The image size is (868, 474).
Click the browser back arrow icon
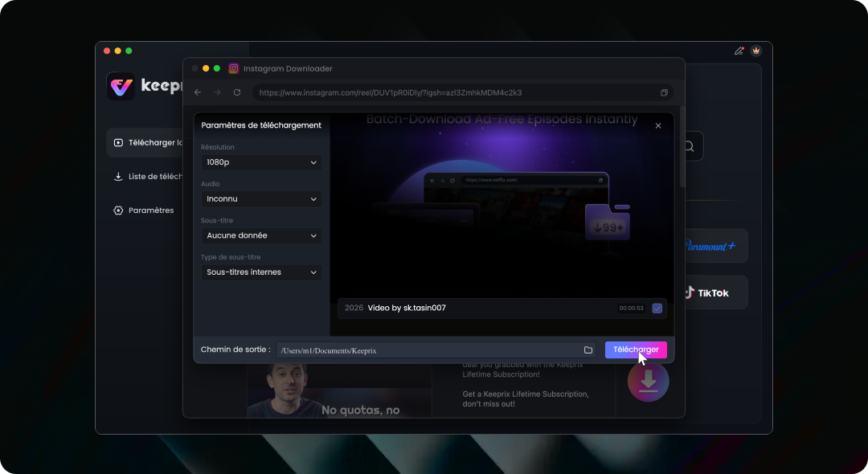(x=198, y=92)
